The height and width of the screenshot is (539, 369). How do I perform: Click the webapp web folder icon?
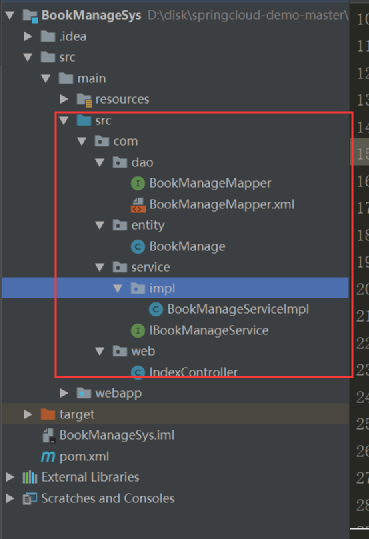(84, 393)
